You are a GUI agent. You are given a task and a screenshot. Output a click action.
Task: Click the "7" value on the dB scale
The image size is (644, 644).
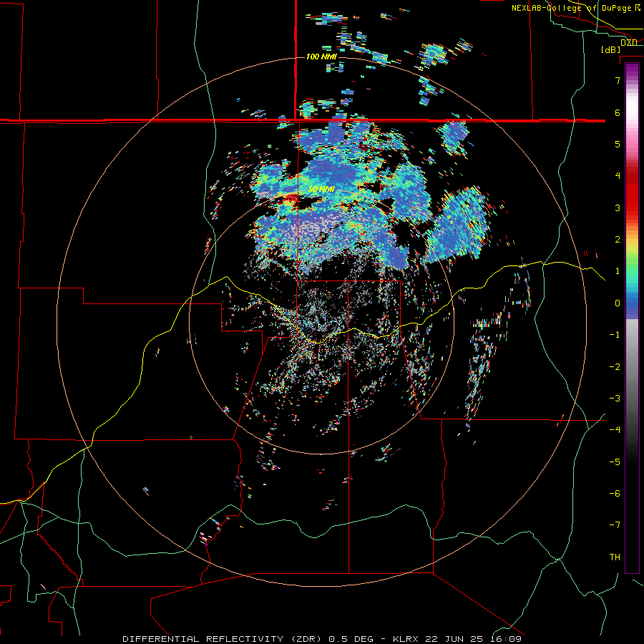(618, 80)
